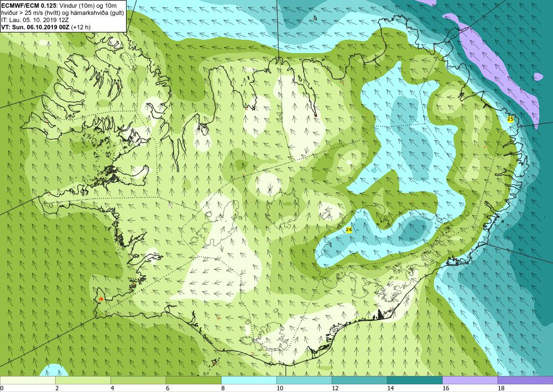
Task: Select the 12–14 m/s teal legend swatch
Action: 359,380
